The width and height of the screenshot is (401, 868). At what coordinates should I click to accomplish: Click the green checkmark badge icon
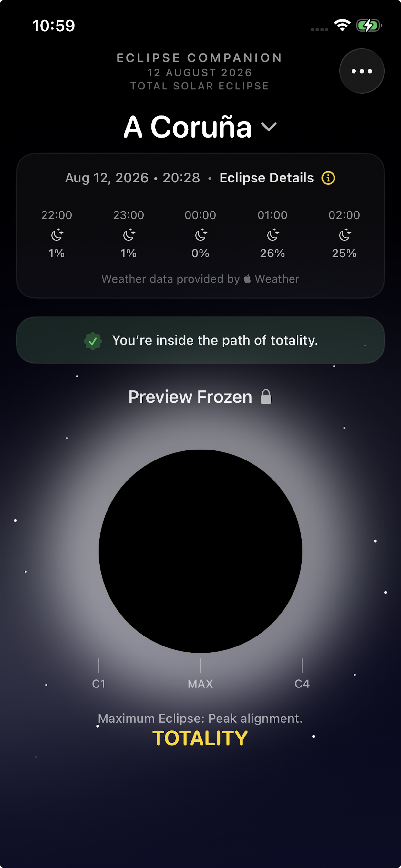(93, 341)
